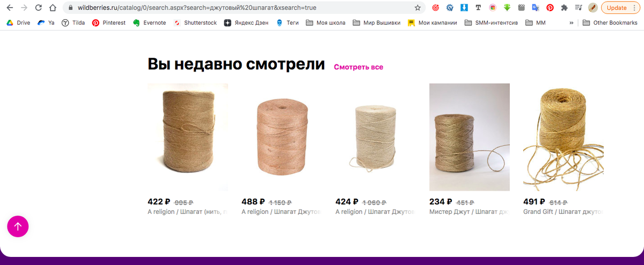Open the Extensions puzzle piece menu
The height and width of the screenshot is (265, 644).
click(564, 8)
